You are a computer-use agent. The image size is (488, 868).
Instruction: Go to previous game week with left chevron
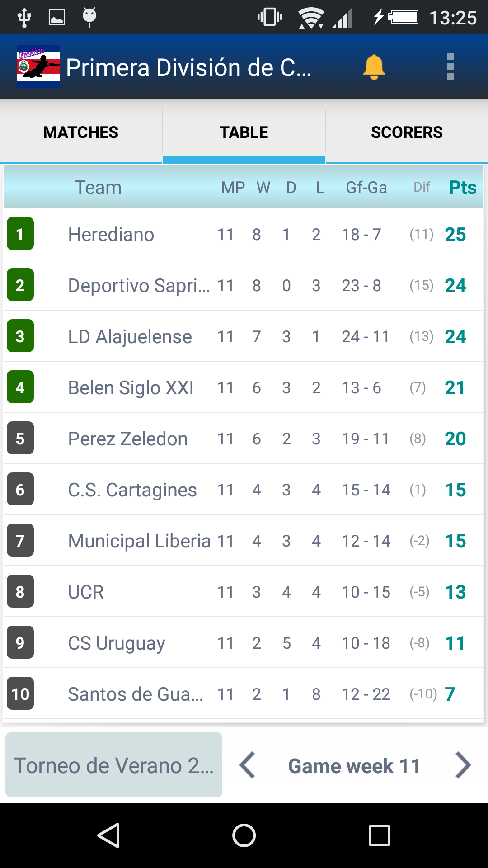[x=248, y=765]
